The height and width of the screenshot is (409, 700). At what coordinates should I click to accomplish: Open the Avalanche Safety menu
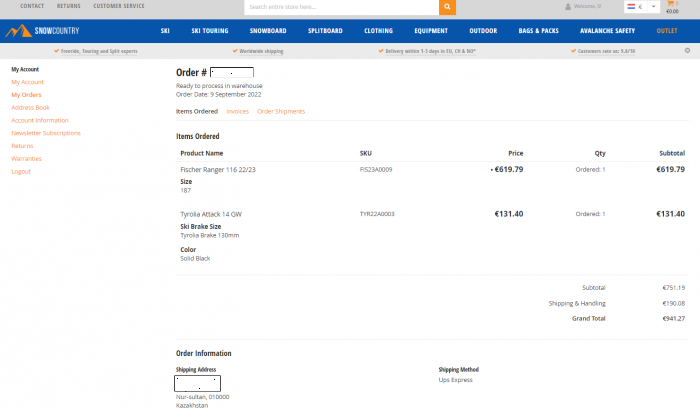[607, 31]
